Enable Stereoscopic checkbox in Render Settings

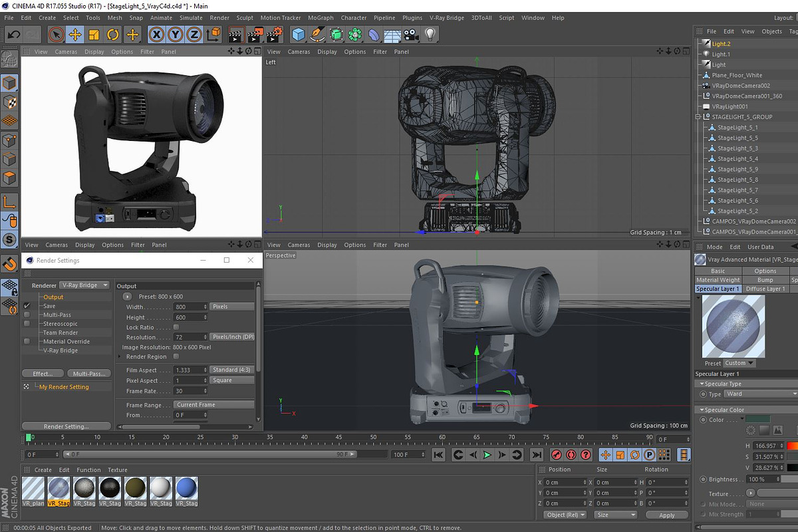point(27,324)
